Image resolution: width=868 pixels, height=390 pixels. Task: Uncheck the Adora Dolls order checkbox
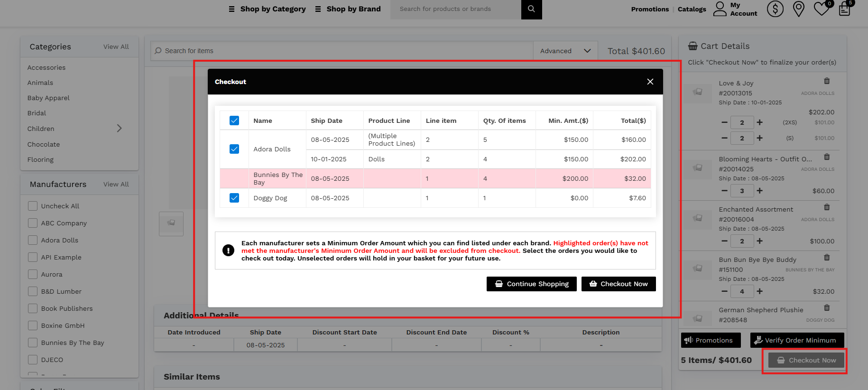pos(234,149)
